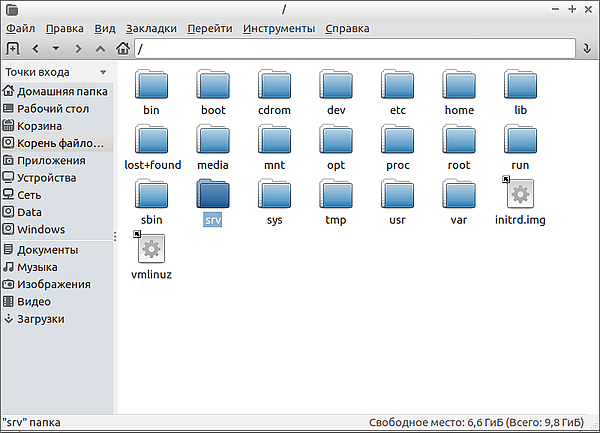Click the home folder toolbar icon
Viewport: 600px width, 433px height.
coord(123,48)
